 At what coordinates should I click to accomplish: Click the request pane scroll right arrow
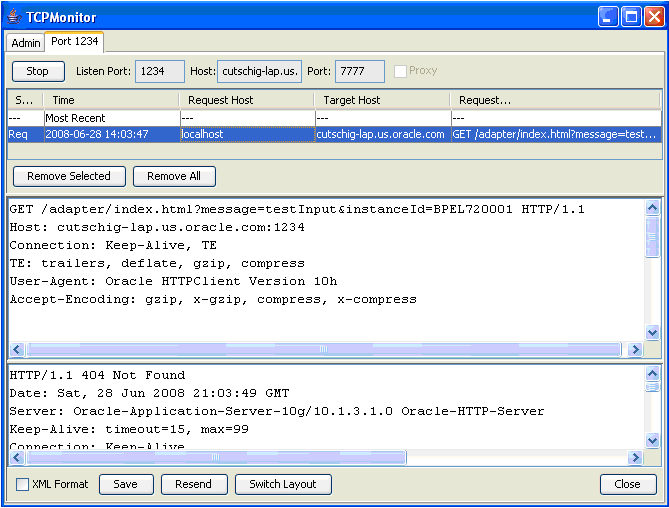[635, 349]
